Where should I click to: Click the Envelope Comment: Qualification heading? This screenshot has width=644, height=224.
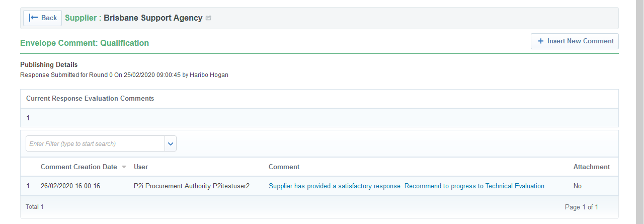[x=85, y=43]
